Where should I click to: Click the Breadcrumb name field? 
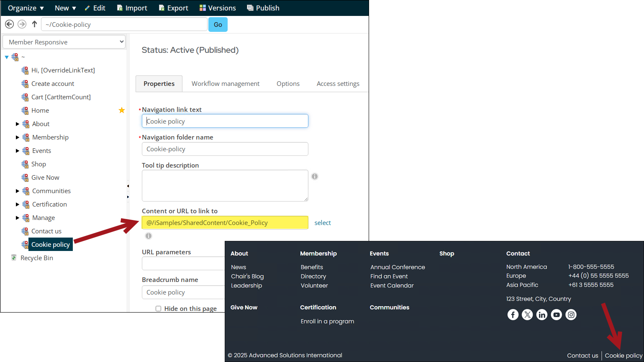coord(184,292)
